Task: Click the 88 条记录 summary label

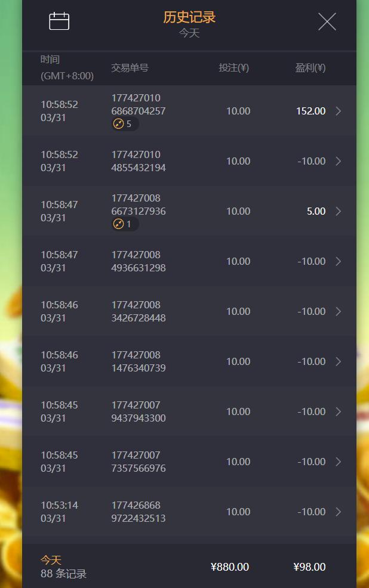Action: tap(63, 573)
